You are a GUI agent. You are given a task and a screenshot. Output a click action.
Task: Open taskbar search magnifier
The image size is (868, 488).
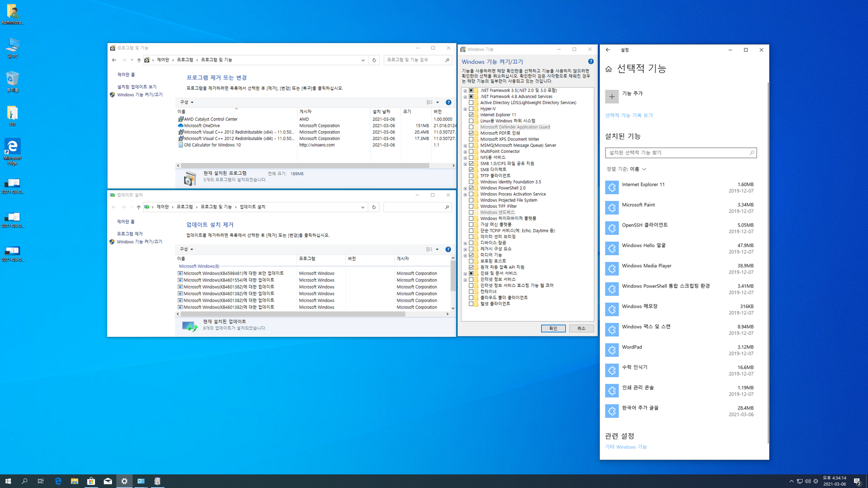[x=25, y=481]
